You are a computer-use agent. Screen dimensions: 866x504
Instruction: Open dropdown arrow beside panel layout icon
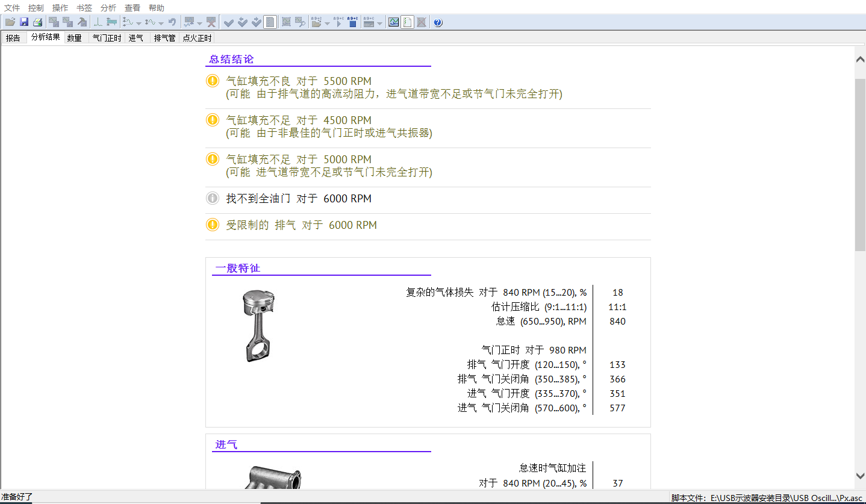379,23
